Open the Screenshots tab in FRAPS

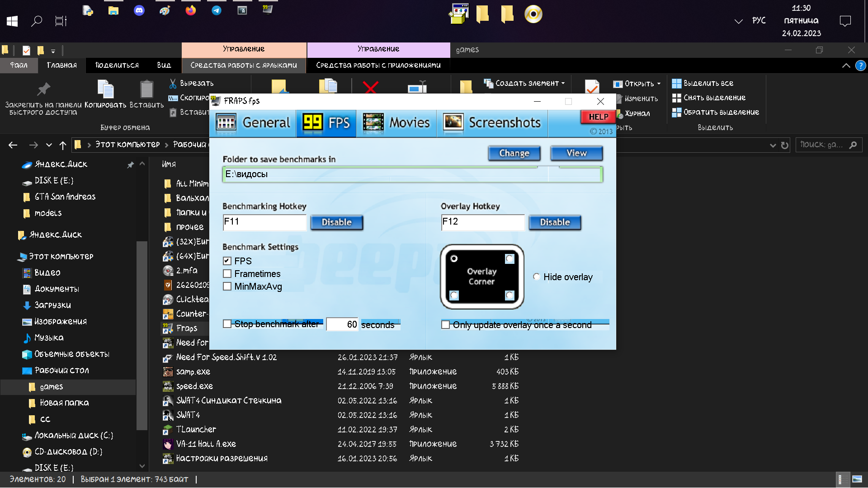[492, 123]
